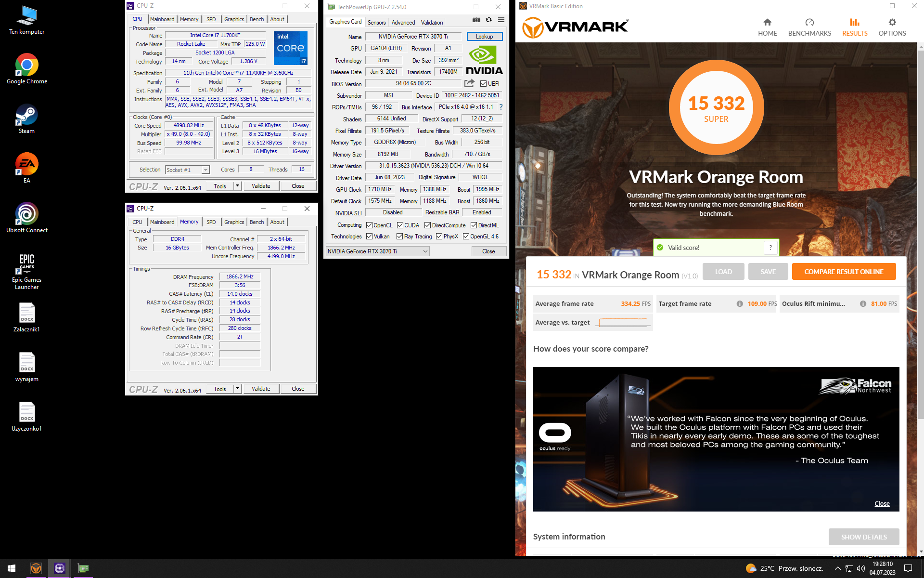Launch Ubisoft Connect shortcut
The image size is (924, 578).
[x=26, y=218]
